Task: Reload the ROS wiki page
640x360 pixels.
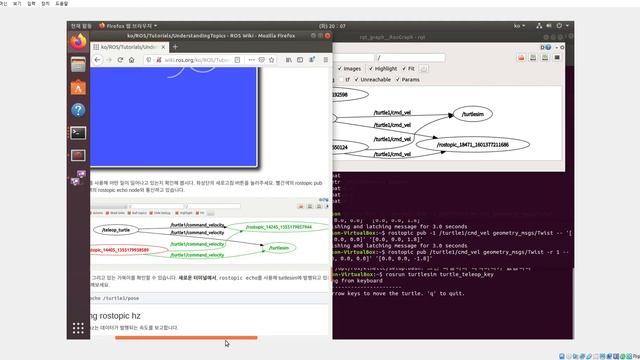Action: point(120,60)
